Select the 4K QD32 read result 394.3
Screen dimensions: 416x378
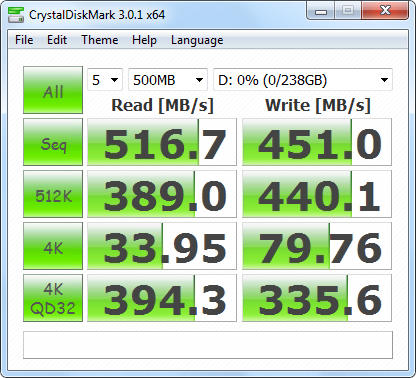[162, 298]
